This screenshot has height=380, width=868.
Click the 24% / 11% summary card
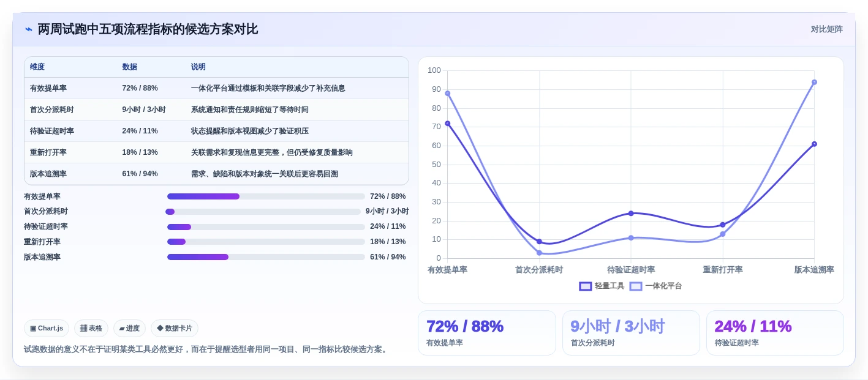(x=775, y=333)
